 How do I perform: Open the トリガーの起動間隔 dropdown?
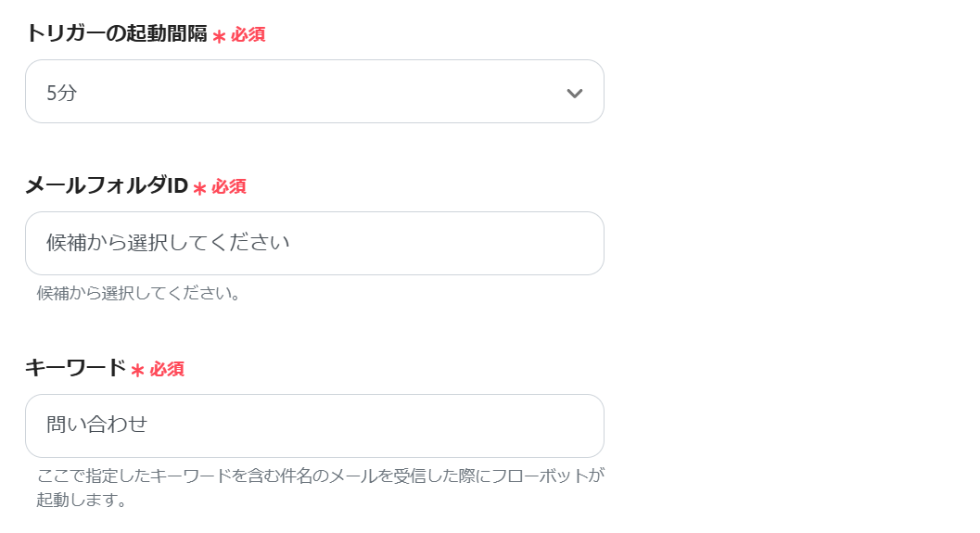(314, 92)
